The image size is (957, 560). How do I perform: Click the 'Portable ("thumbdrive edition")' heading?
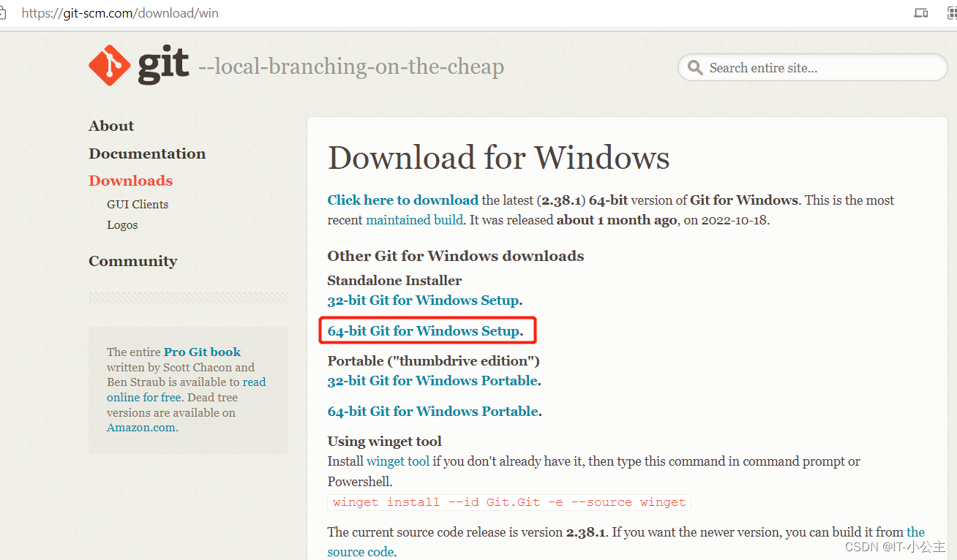pos(433,360)
